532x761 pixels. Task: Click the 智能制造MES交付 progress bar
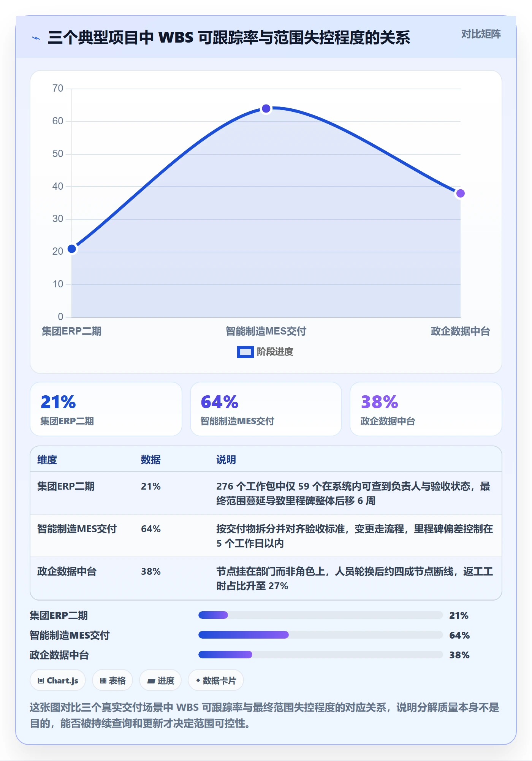click(x=320, y=635)
